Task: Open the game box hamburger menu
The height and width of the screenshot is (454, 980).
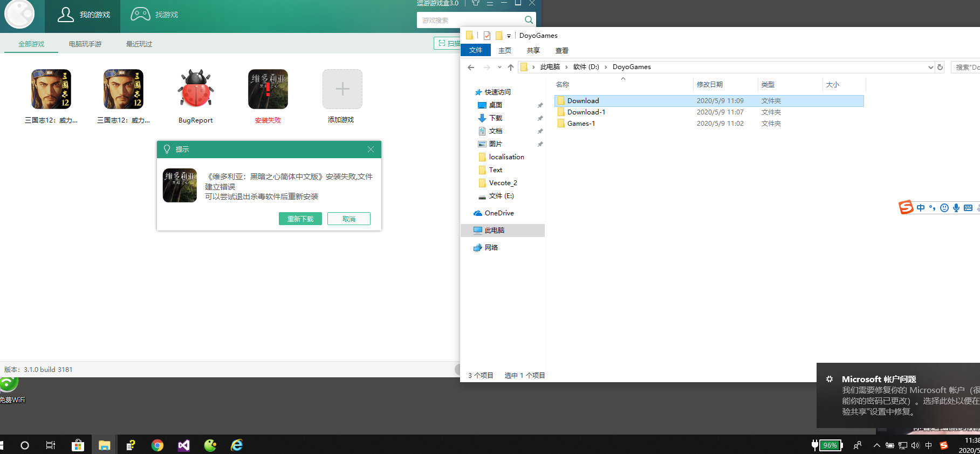Action: [x=490, y=3]
